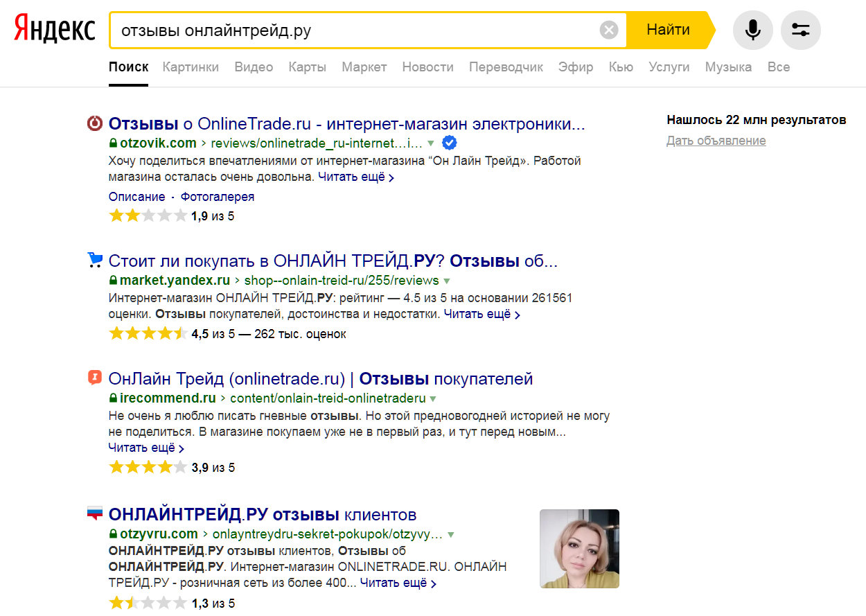Click the irecommend favicon icon
Viewport: 866px width, 616px height.
(x=94, y=378)
